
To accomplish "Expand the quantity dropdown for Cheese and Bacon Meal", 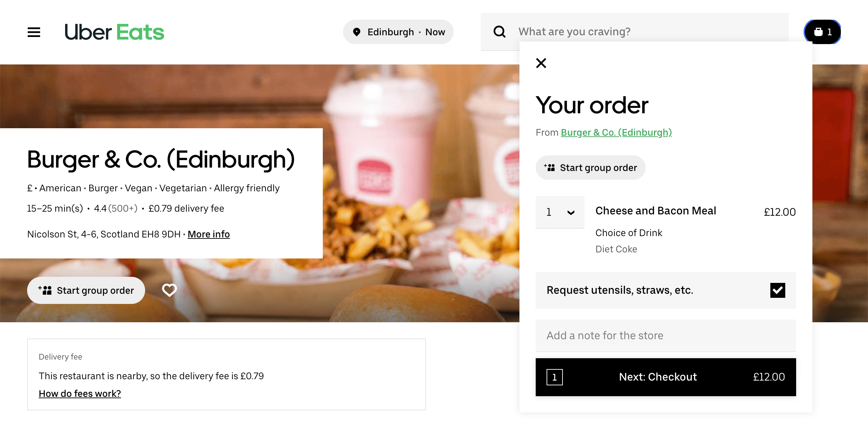I will click(x=560, y=212).
